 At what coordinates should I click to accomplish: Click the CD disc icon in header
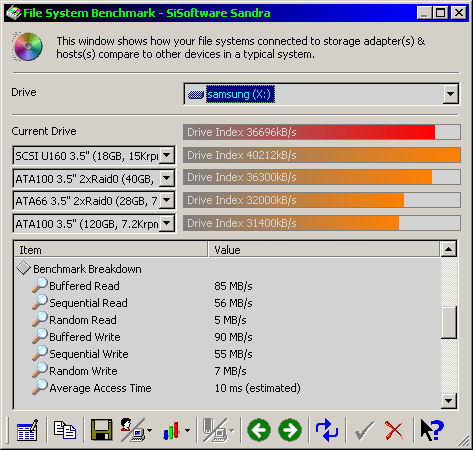28,47
